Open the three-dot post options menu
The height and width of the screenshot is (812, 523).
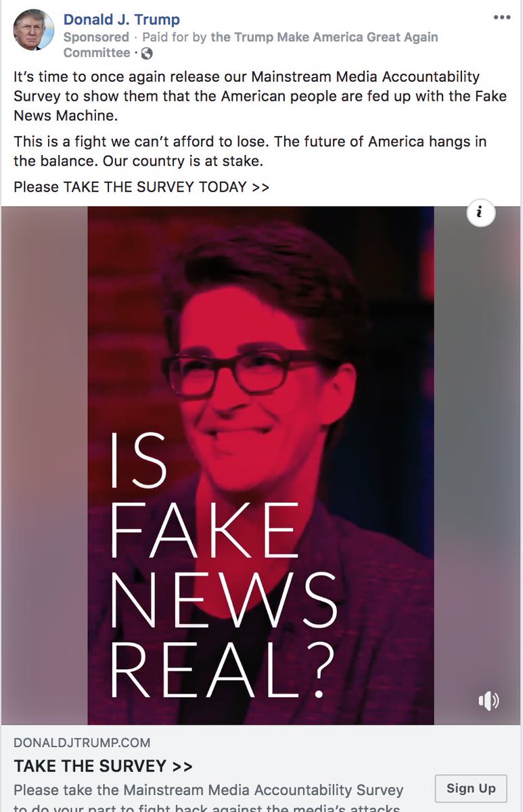click(502, 18)
